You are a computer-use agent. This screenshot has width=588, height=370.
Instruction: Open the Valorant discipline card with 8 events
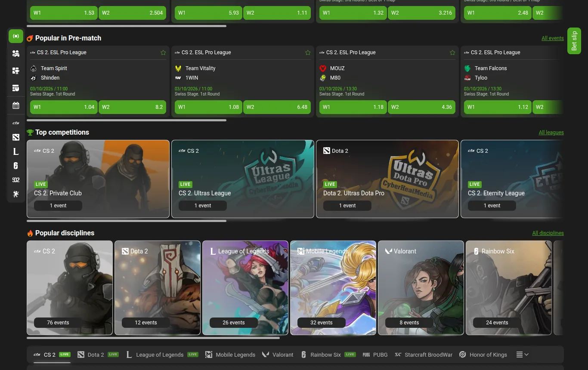(x=421, y=288)
